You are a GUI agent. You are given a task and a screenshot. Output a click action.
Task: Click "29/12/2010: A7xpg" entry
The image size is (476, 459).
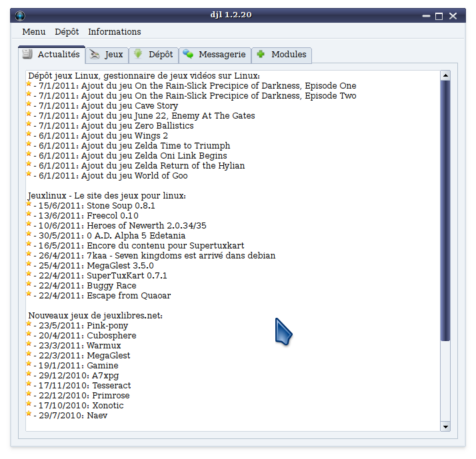[76, 376]
